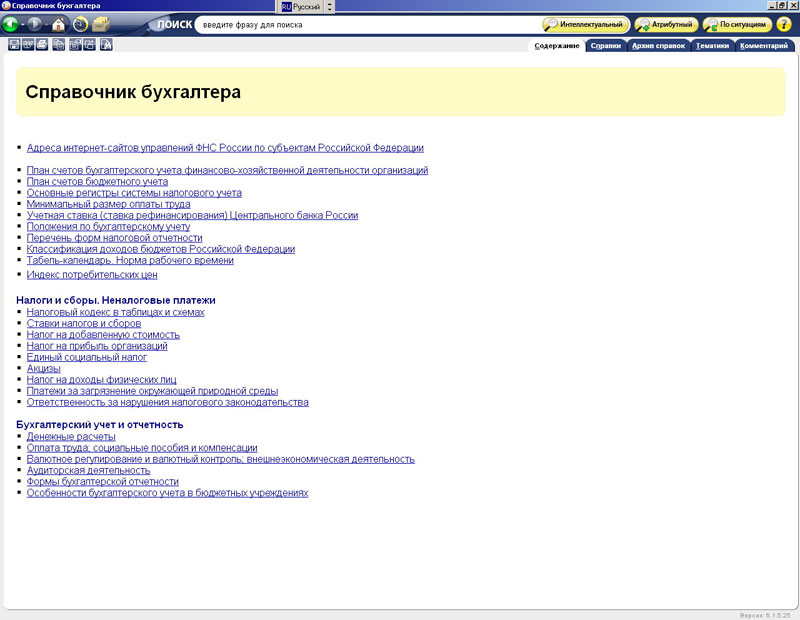The image size is (800, 620).
Task: Open the Индекс потребительских цен link
Action: pos(92,274)
